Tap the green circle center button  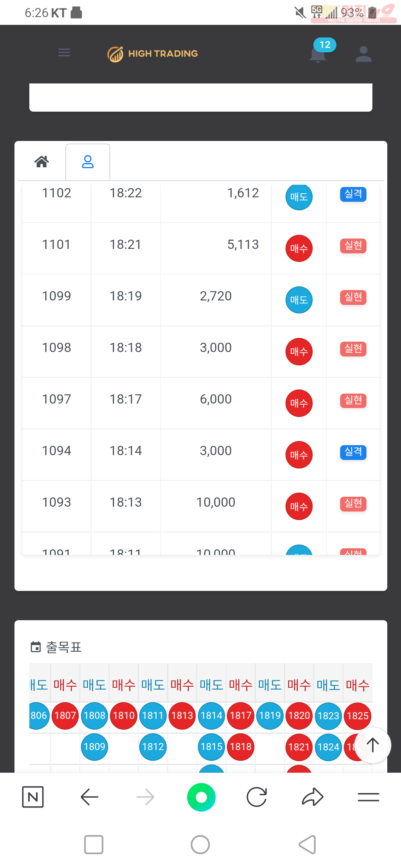click(x=201, y=797)
